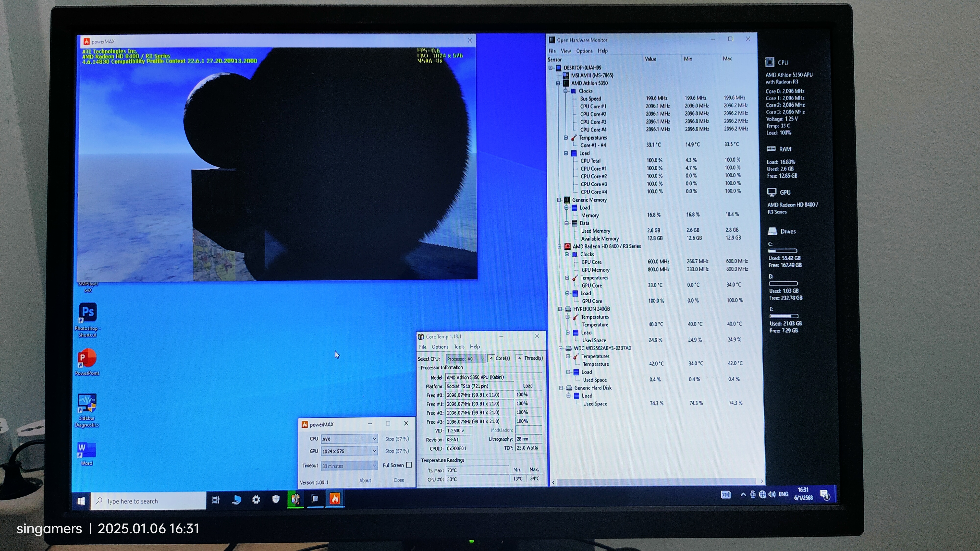980x551 pixels.
Task: Collapse WDC WD2502ABYS node
Action: point(560,348)
